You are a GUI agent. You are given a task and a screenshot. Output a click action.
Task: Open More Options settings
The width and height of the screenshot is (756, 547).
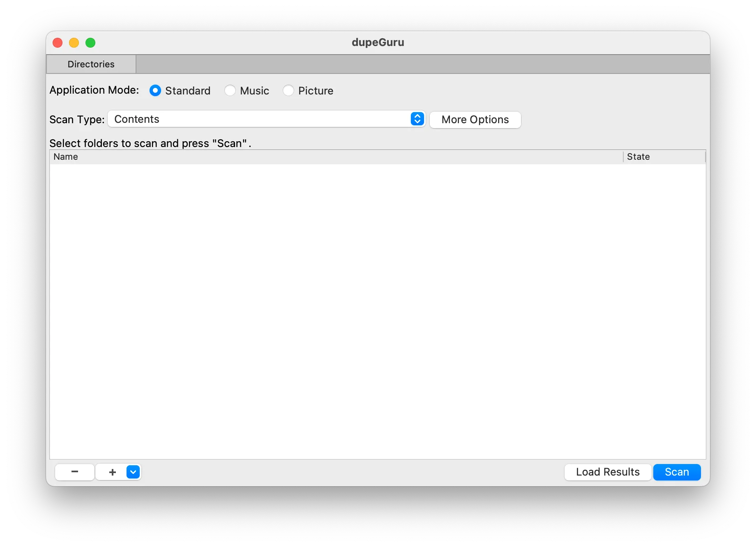tap(475, 120)
